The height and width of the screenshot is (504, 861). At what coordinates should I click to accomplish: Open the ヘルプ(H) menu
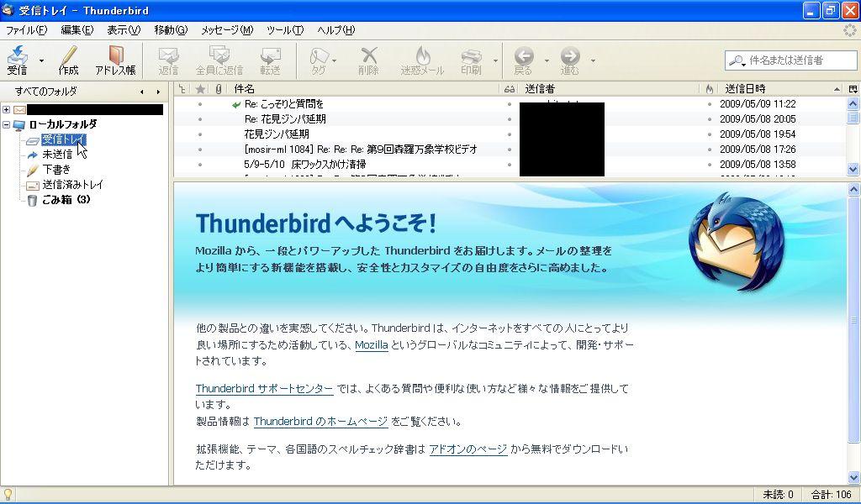[336, 30]
